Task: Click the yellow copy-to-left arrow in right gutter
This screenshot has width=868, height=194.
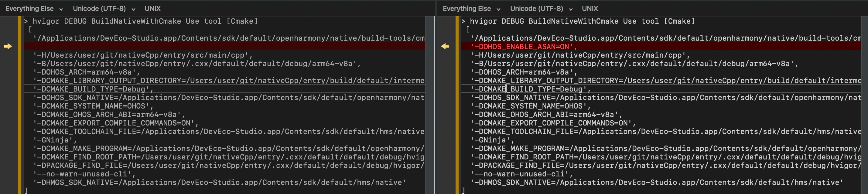Action: [x=445, y=46]
